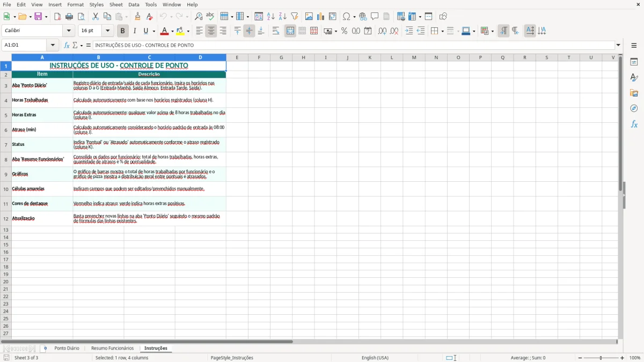Switch to the Resumo Funcionários sheet tab
The width and height of the screenshot is (644, 362).
[x=112, y=349]
